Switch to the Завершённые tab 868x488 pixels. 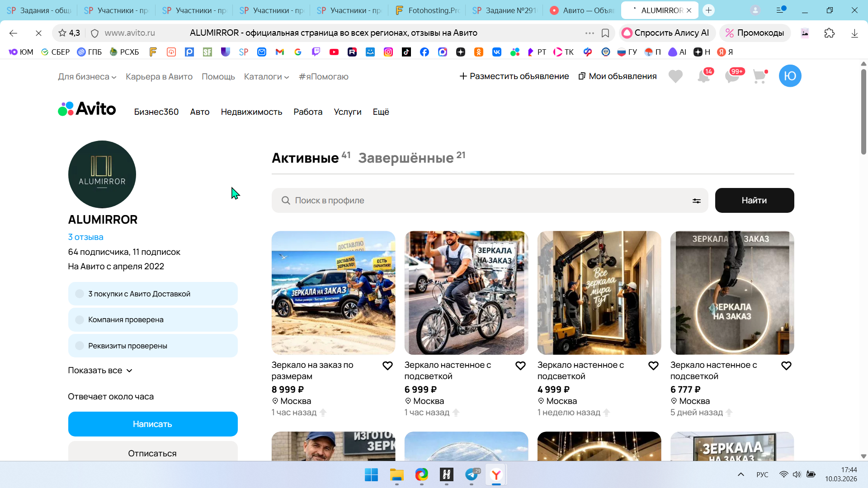click(406, 158)
